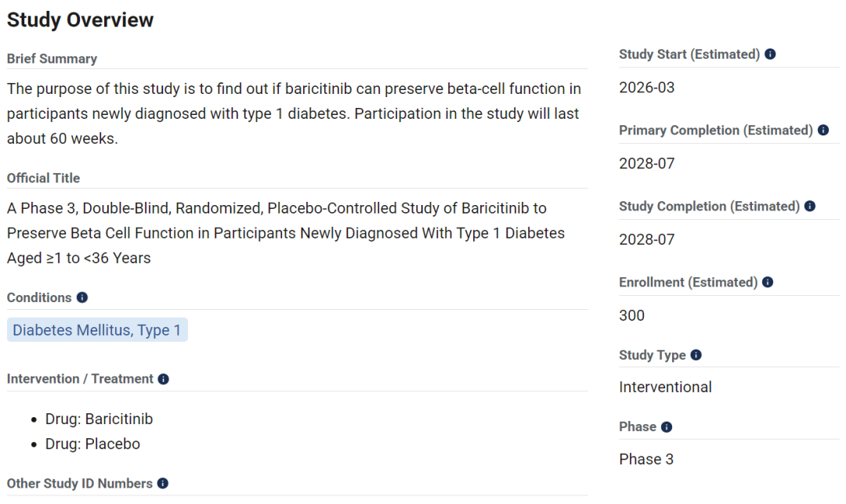Click the primary completion date 2028-07
This screenshot has width=846, height=504.
coord(646,164)
